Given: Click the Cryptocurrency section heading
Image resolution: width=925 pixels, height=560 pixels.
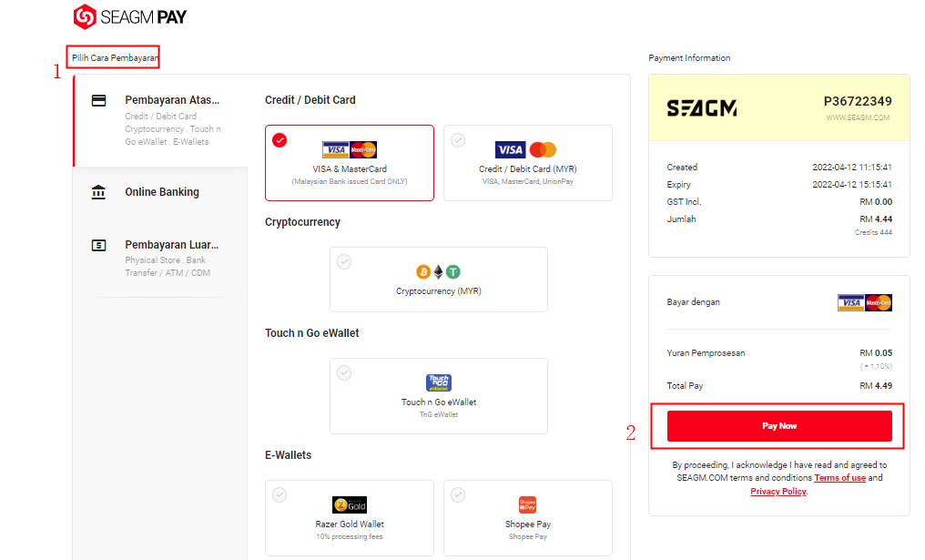Looking at the screenshot, I should click(x=302, y=222).
